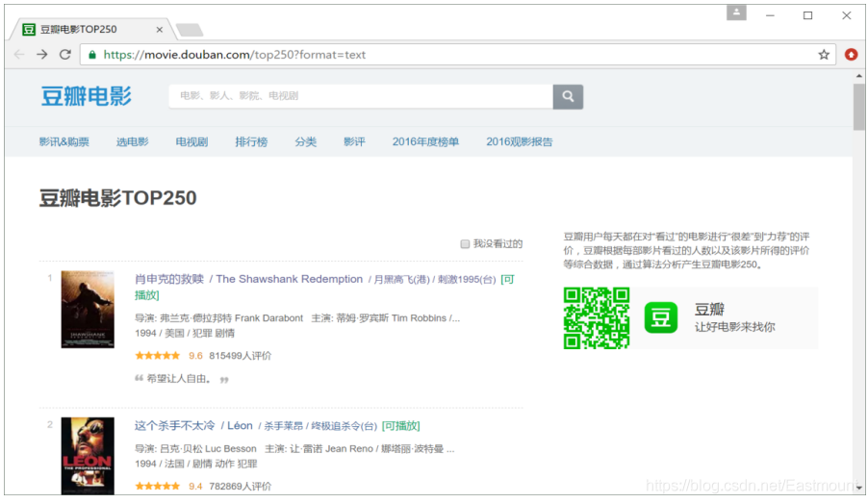Open the 电视剧 nav item

[191, 141]
